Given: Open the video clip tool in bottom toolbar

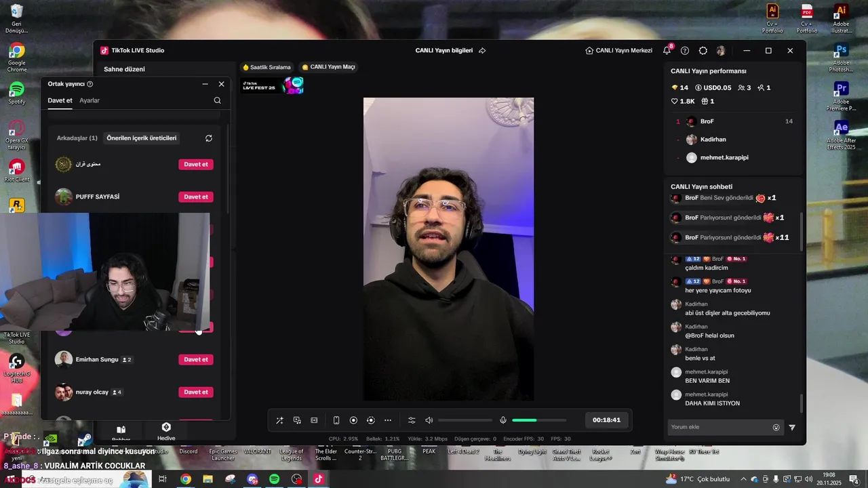Looking at the screenshot, I should click(x=314, y=420).
